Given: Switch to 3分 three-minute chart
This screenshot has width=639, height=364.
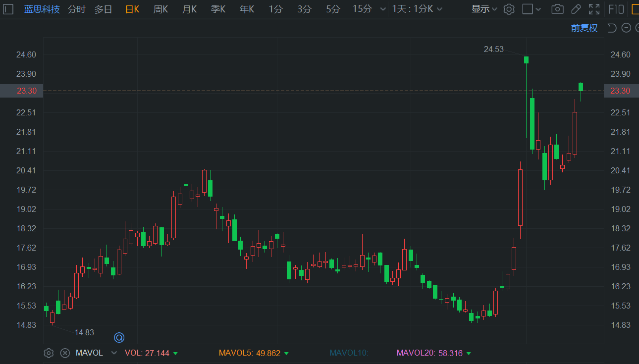Looking at the screenshot, I should [304, 9].
